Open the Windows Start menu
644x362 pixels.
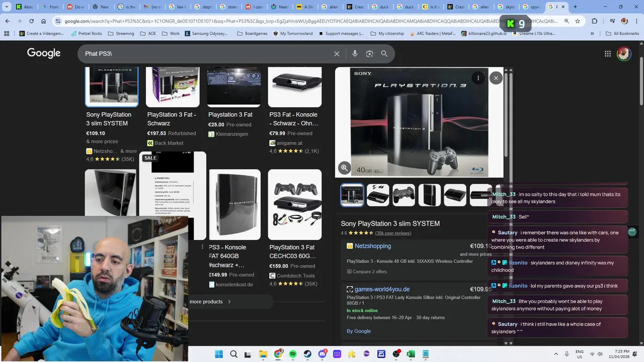tap(219, 354)
